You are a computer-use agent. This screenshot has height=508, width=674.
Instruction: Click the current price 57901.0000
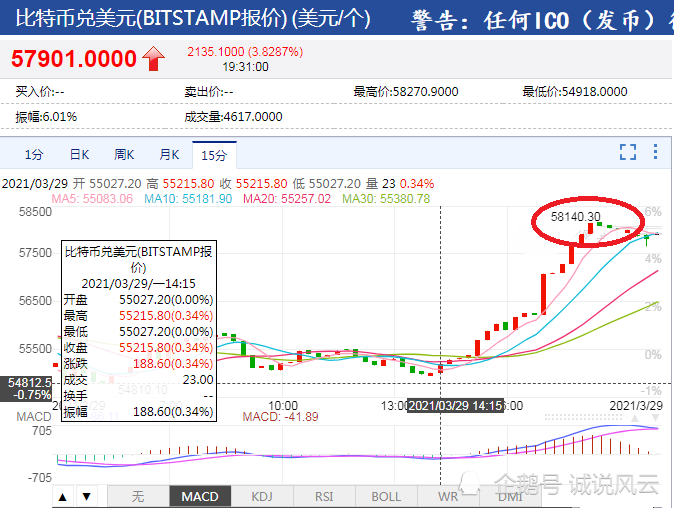pyautogui.click(x=74, y=59)
